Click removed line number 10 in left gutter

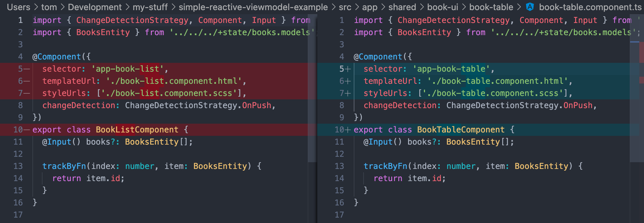coord(18,130)
